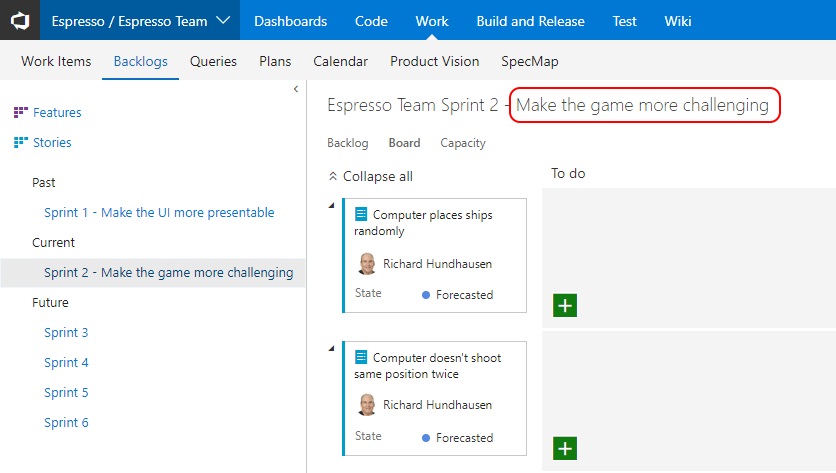Image resolution: width=836 pixels, height=473 pixels.
Task: Add task with the first green plus button
Action: (565, 305)
